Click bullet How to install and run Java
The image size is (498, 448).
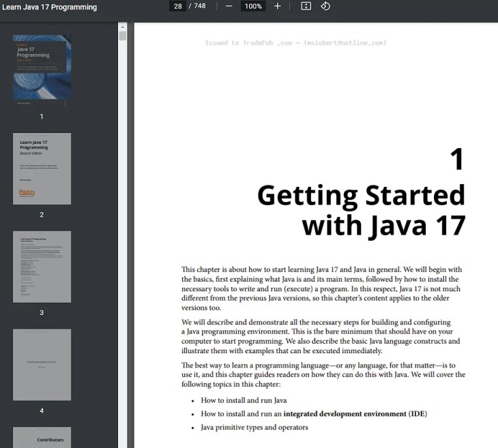[244, 400]
